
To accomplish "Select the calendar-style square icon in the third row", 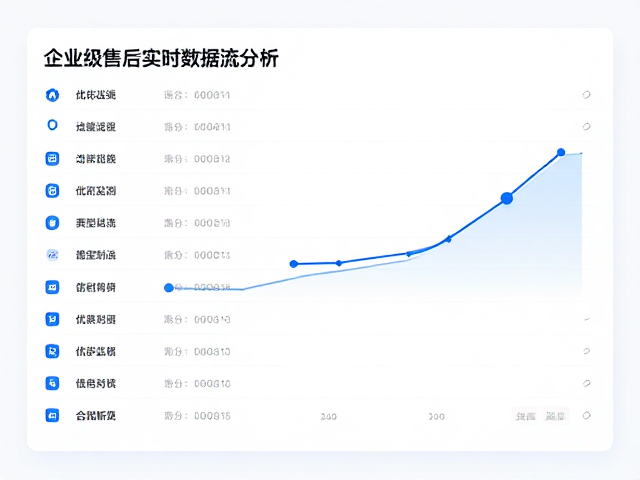I will (x=52, y=158).
